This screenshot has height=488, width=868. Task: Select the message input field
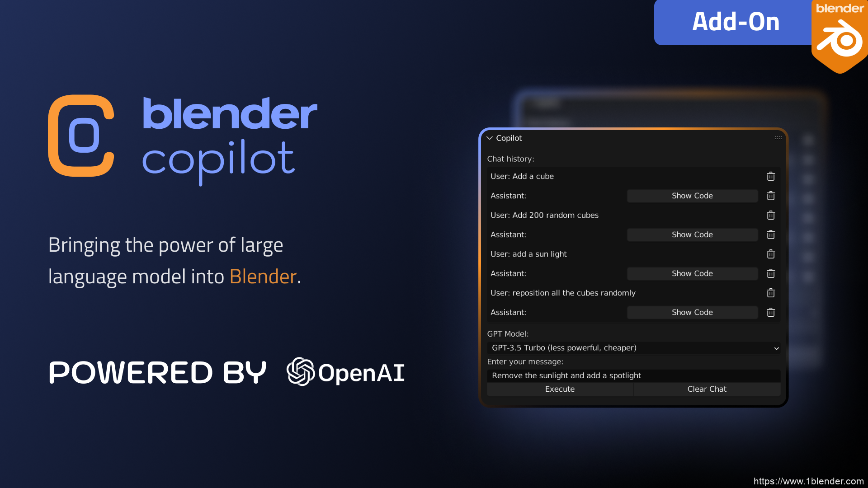[634, 375]
